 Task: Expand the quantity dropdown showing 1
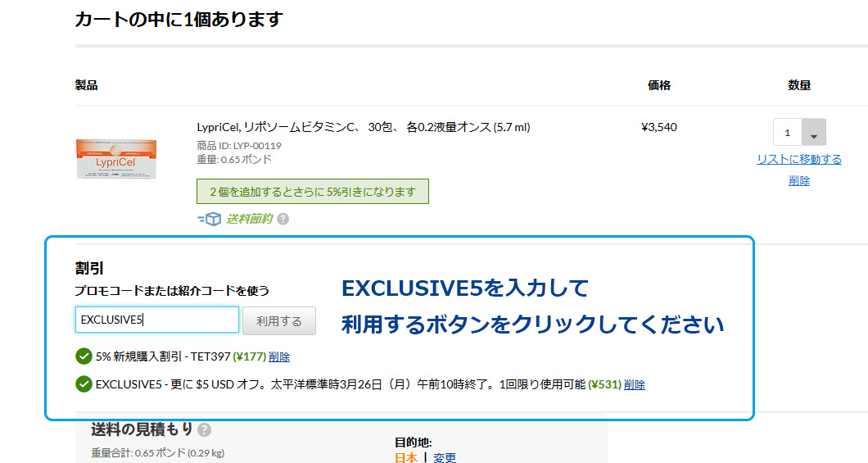812,134
